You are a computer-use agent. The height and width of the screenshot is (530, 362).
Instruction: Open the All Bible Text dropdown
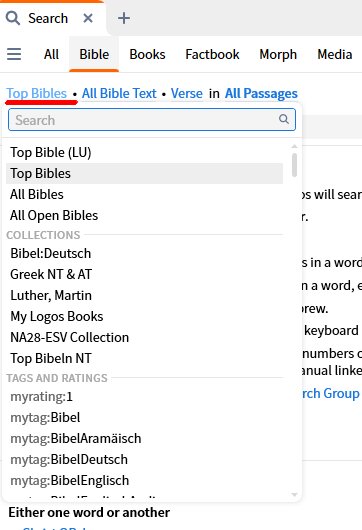119,93
